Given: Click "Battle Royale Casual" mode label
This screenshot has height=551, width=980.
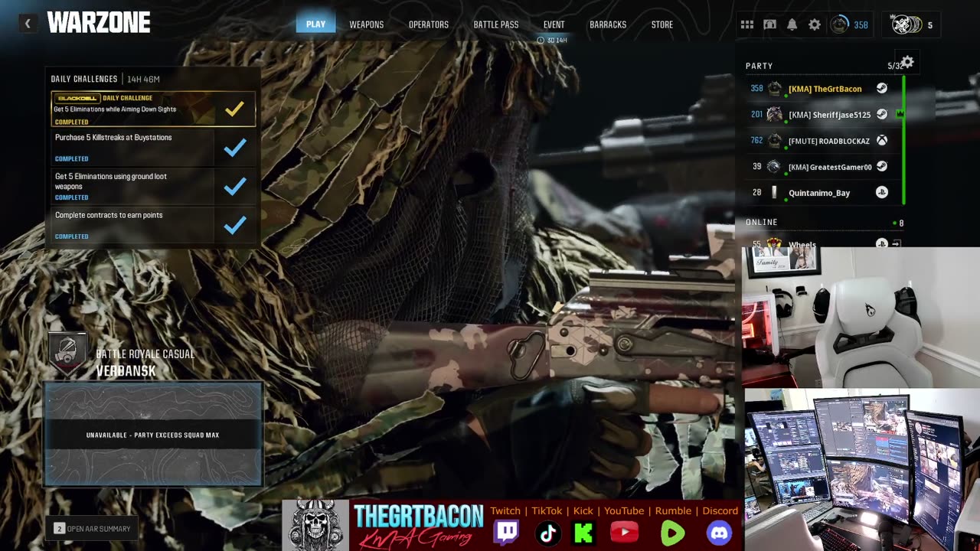Looking at the screenshot, I should tap(145, 354).
